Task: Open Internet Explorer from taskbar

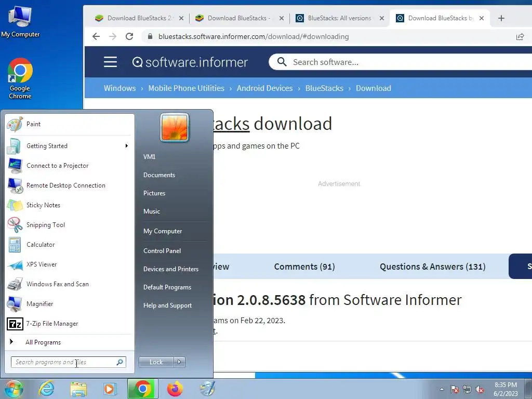Action: [46, 389]
